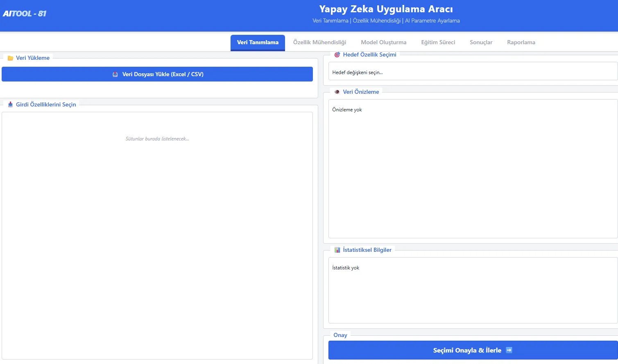618x364 pixels.
Task: Click the bar chart icon beside İstatistiksel Bilgiler
Action: pos(337,250)
